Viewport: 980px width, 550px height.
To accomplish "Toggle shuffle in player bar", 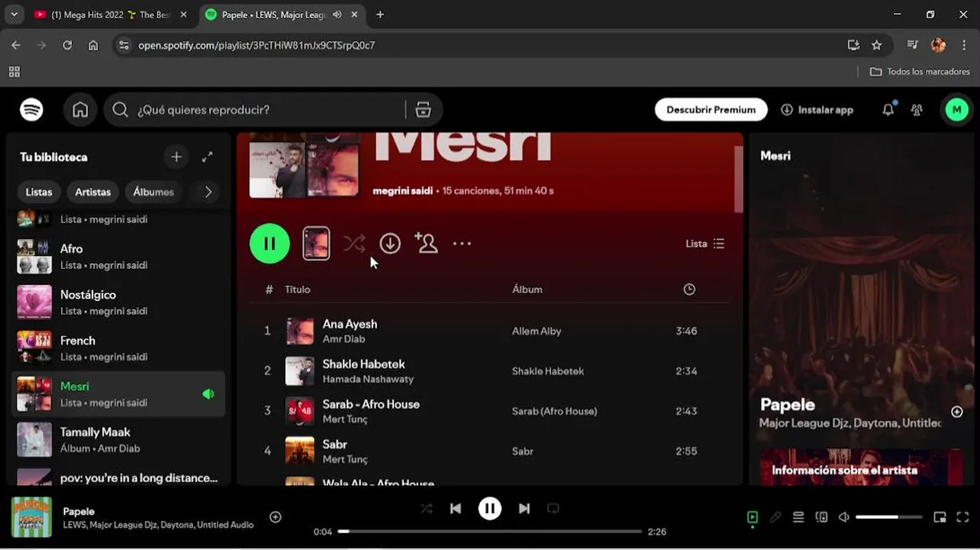I will tap(426, 509).
